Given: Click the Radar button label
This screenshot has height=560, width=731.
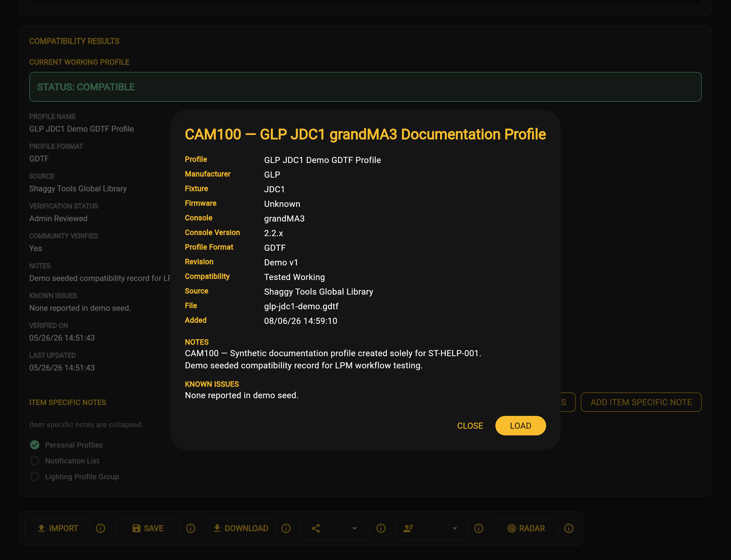Looking at the screenshot, I should (532, 528).
